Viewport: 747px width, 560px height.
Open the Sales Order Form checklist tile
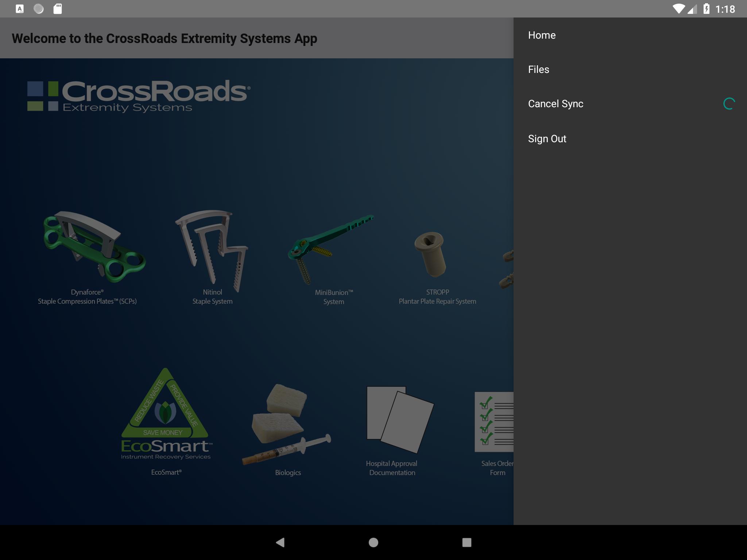(x=494, y=434)
